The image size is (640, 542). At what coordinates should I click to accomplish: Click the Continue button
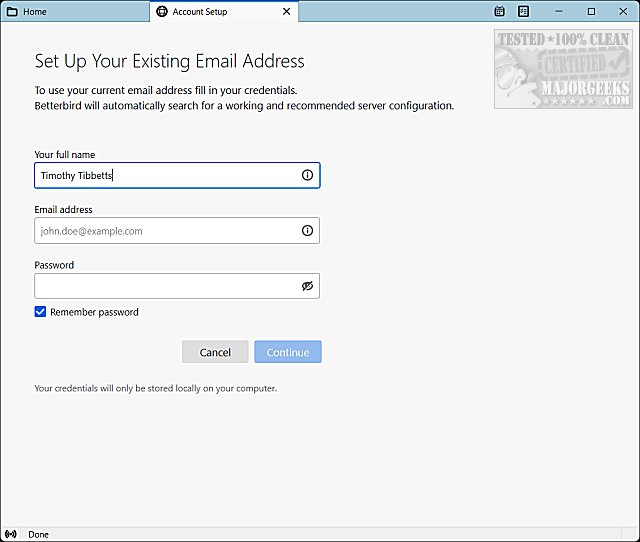(x=288, y=352)
